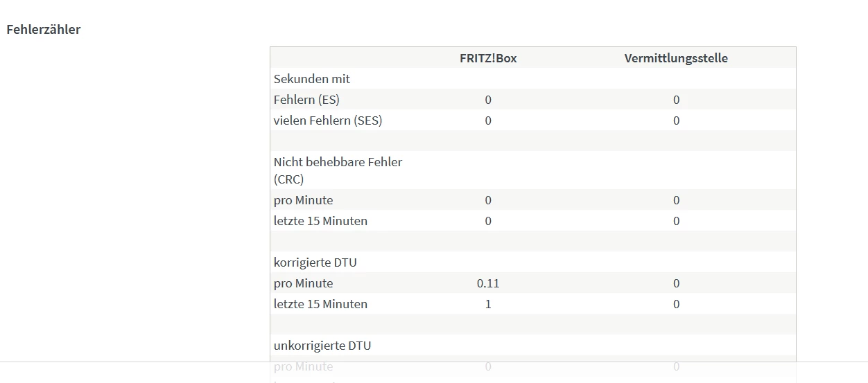Select Vermittlungsstelle CRC letzte 15 Minuten value
The image size is (868, 383).
[676, 221]
